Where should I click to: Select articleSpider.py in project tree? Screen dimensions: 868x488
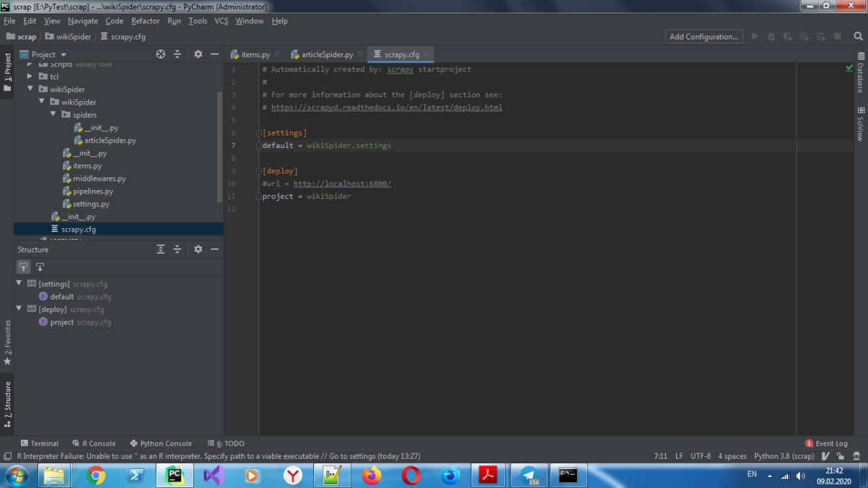point(110,140)
